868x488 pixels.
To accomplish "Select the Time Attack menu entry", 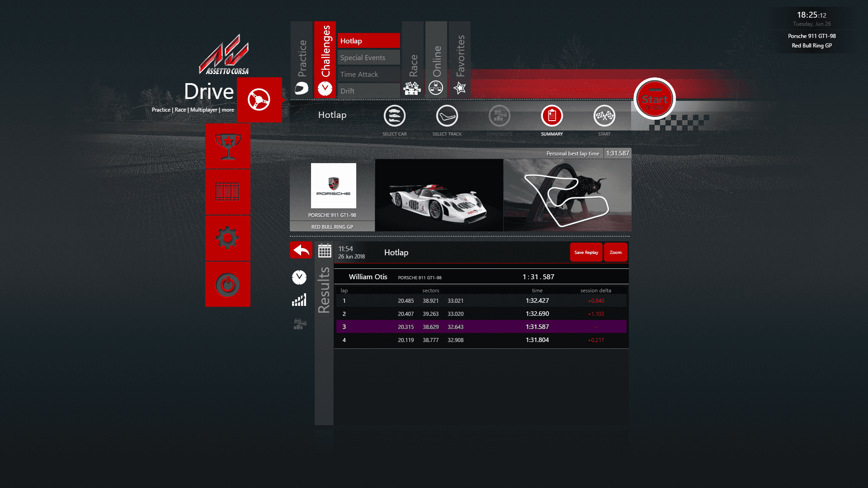I will point(369,74).
